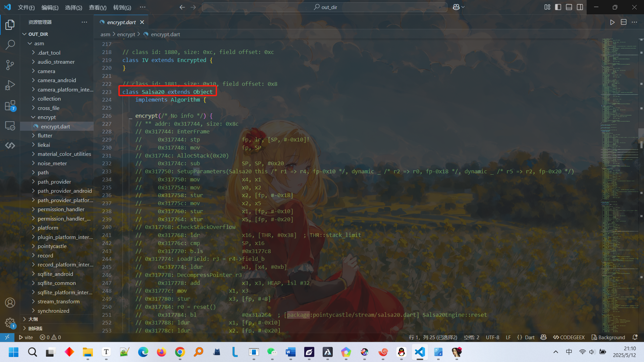
Task: Select encrypt.dart file in explorer tree
Action: (x=57, y=126)
